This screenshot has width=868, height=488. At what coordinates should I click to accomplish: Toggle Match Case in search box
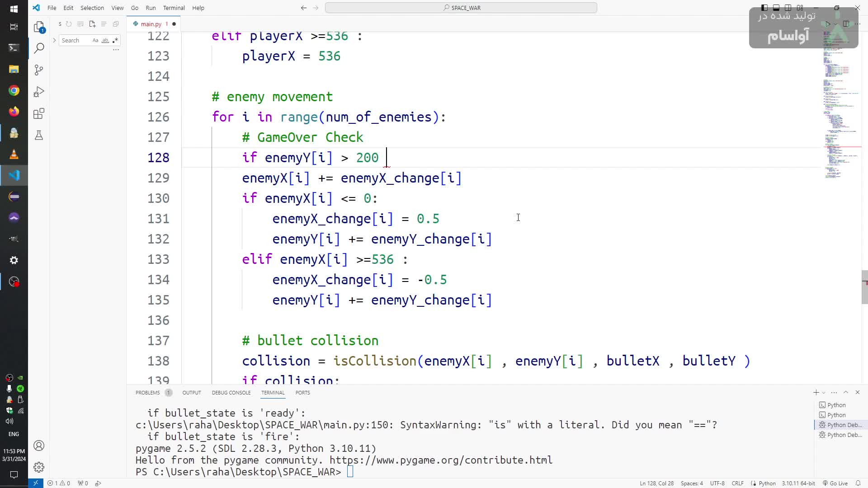pos(95,40)
